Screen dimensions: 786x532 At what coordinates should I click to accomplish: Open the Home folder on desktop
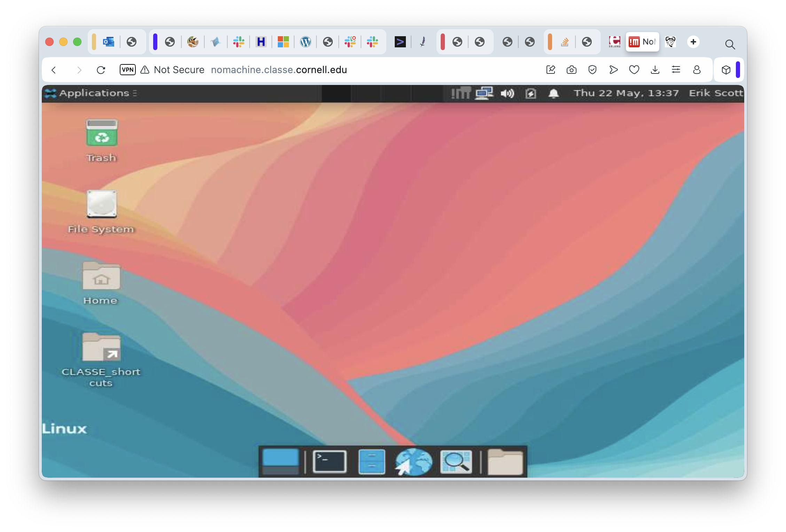coord(101,276)
